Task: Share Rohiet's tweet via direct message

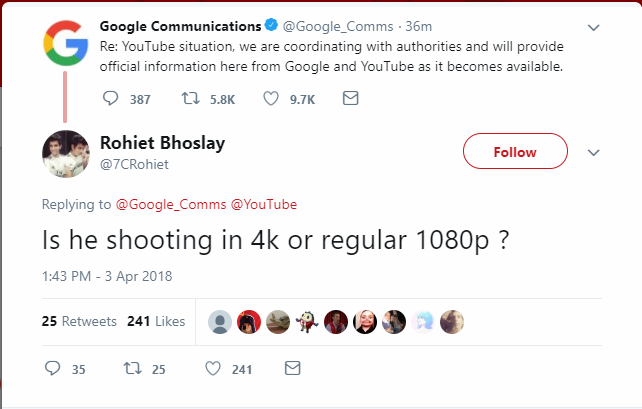Action: tap(292, 369)
